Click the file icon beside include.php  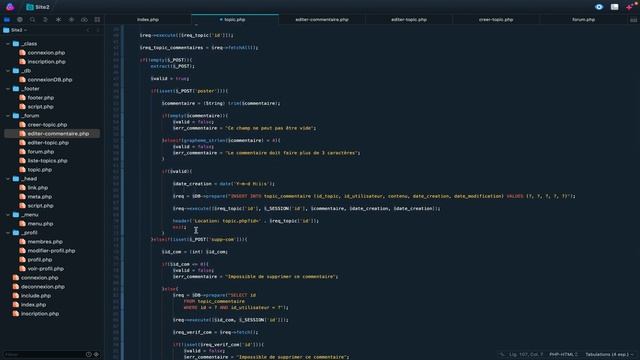(16, 296)
